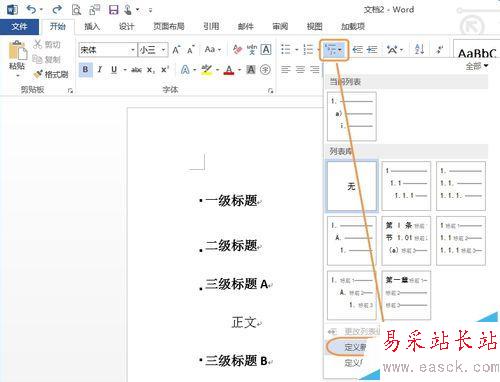The height and width of the screenshot is (382, 500).
Task: Click 更改列表级别 menu entry
Action: coord(353,332)
